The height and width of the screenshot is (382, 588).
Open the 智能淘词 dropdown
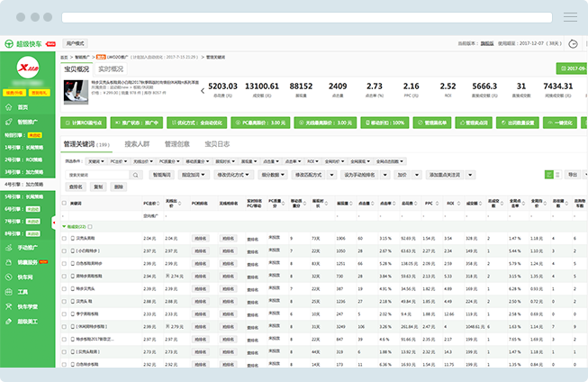[162, 175]
